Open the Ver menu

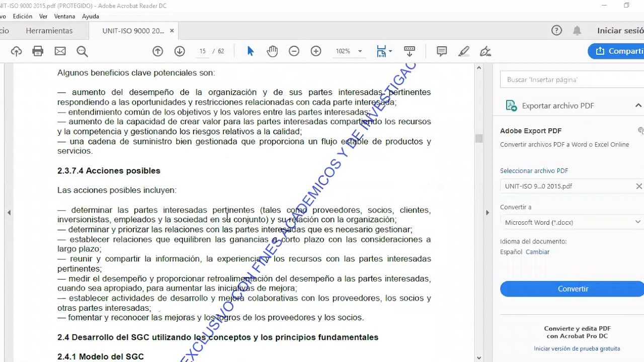click(x=43, y=16)
